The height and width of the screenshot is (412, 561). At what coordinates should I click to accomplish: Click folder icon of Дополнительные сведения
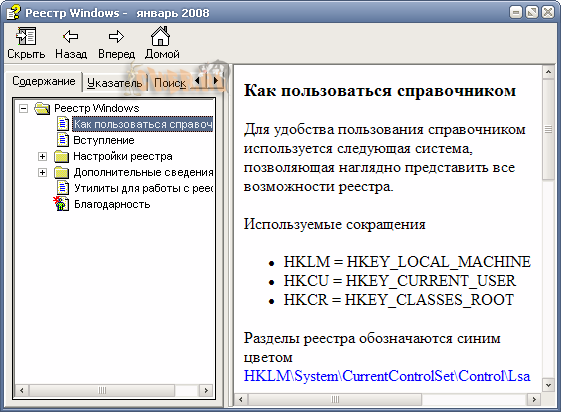click(x=62, y=172)
